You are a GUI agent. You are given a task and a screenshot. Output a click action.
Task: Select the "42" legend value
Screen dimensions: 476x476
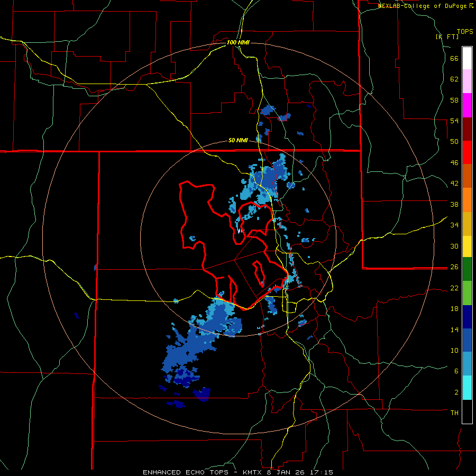(454, 184)
